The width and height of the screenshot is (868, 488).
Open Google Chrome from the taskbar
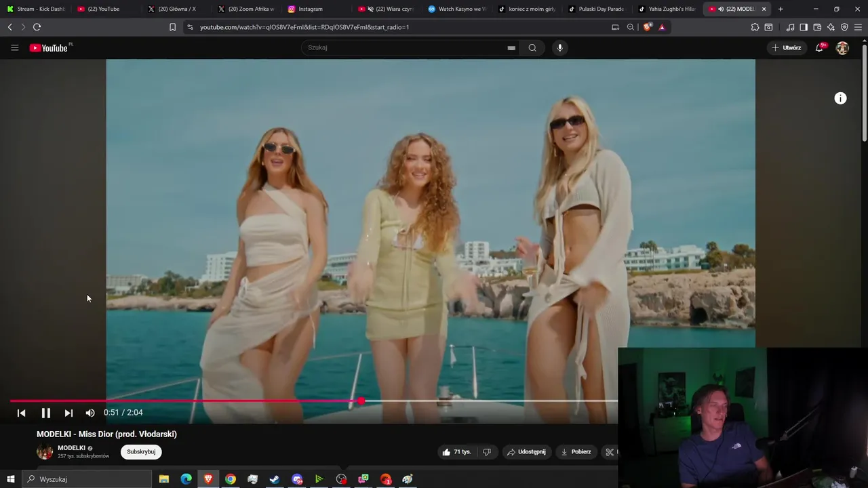click(x=231, y=479)
